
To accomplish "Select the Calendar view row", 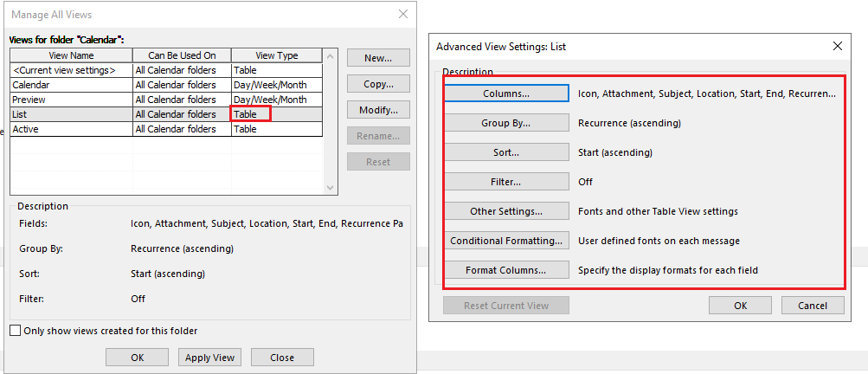I will pos(166,85).
